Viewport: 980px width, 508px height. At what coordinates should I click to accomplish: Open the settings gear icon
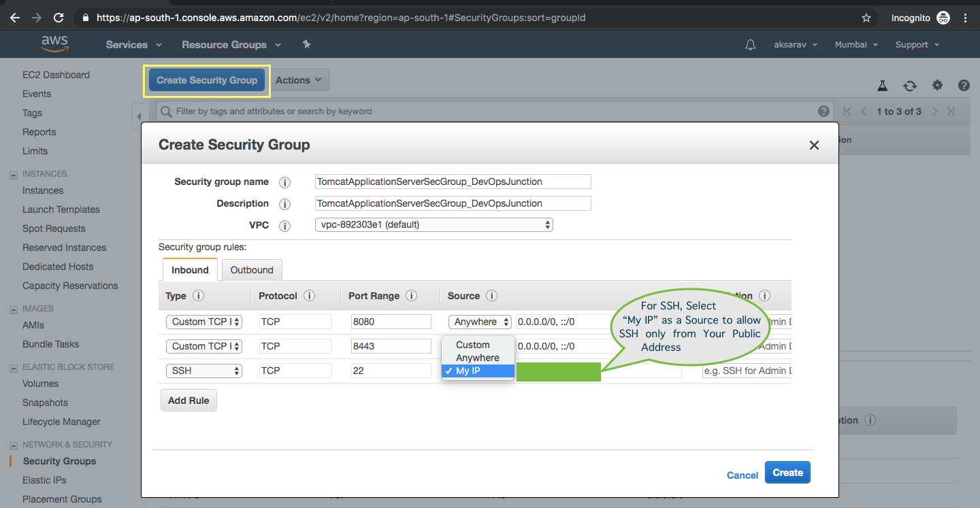click(x=937, y=85)
